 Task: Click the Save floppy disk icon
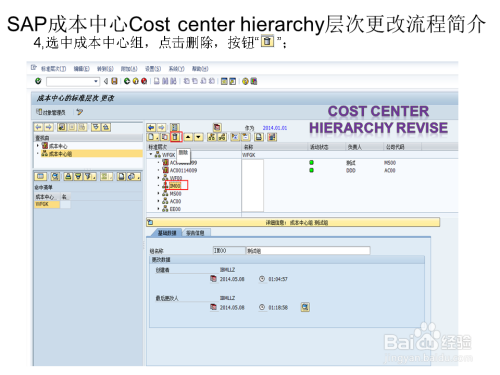coord(114,81)
